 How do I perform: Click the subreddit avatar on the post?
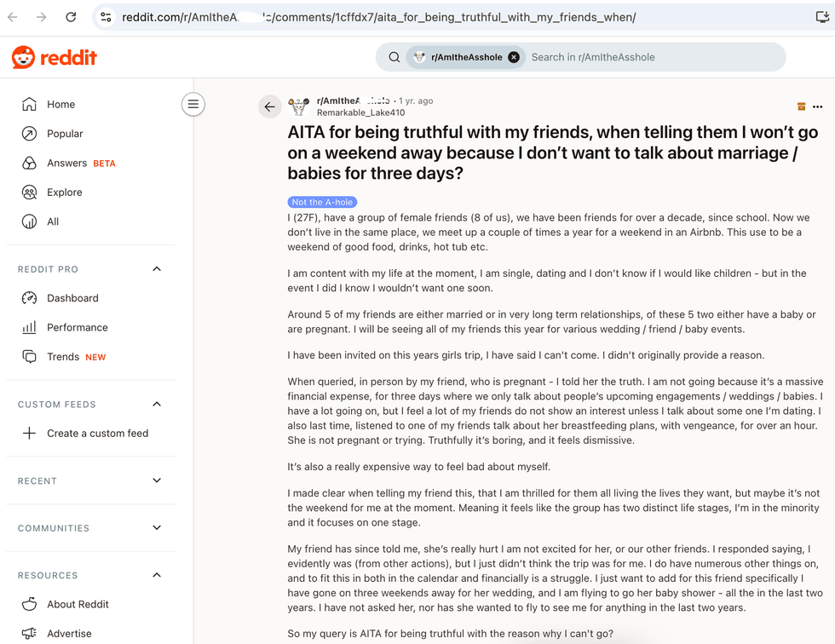click(299, 106)
